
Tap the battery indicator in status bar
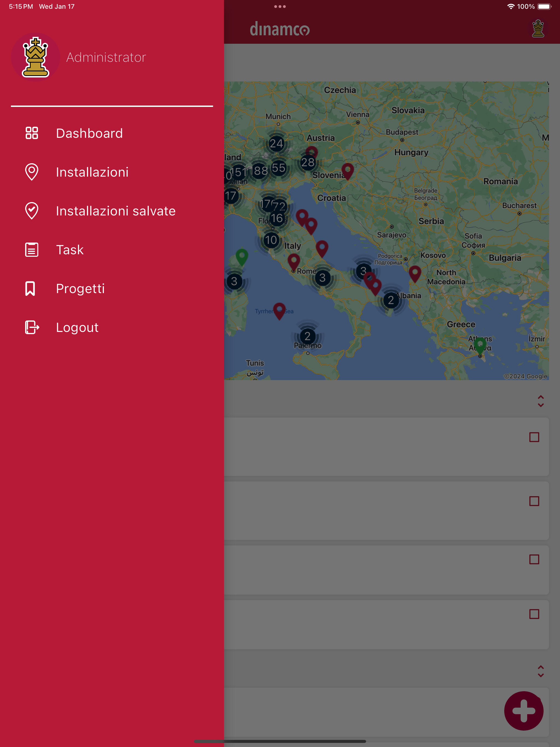tap(544, 6)
